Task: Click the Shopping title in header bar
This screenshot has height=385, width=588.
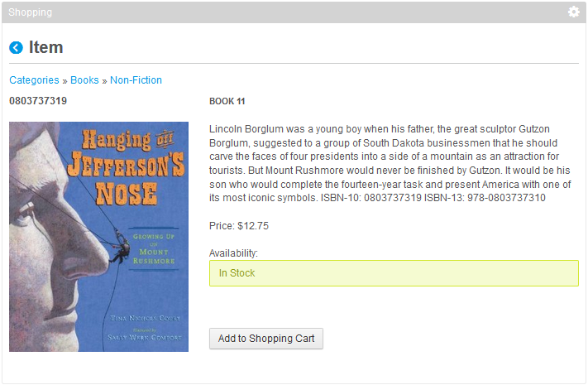Action: tap(30, 12)
